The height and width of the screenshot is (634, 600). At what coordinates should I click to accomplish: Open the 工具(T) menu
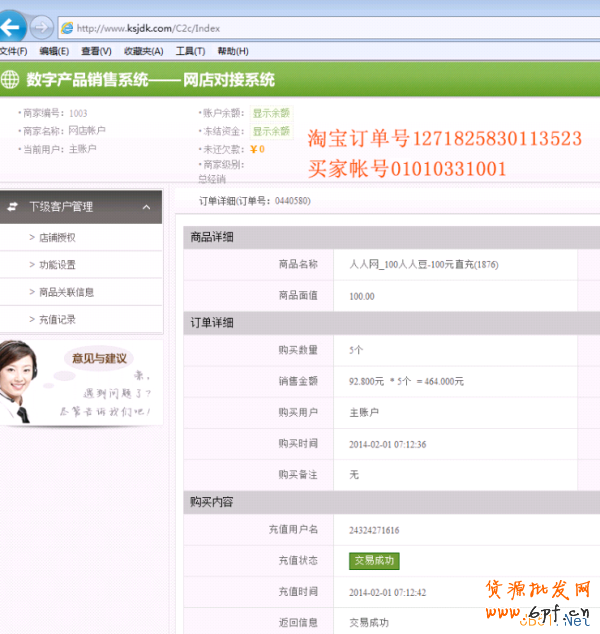(190, 51)
